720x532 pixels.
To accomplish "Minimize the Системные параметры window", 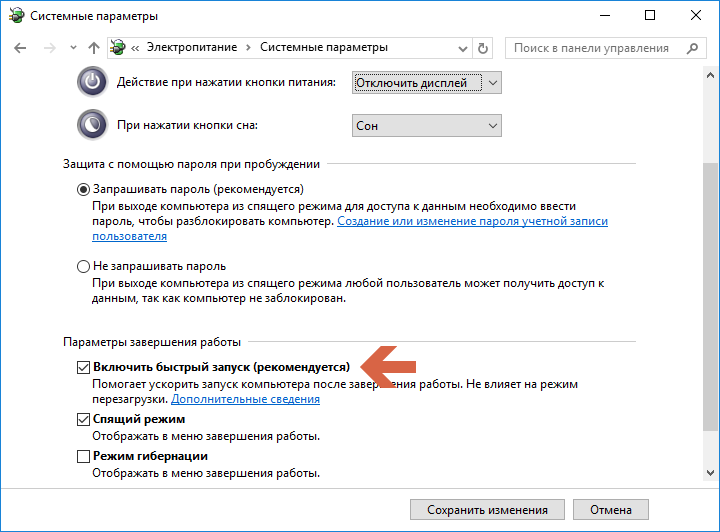I will tap(605, 16).
